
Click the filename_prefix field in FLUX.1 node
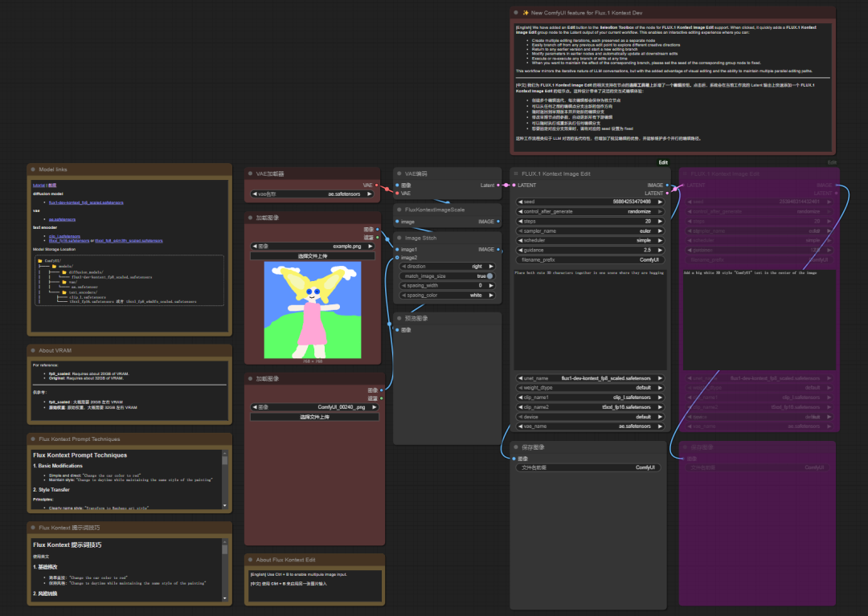pos(590,260)
